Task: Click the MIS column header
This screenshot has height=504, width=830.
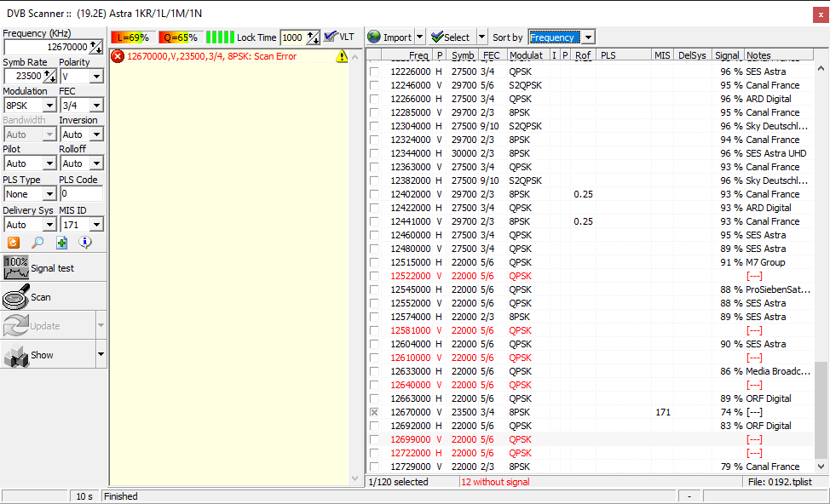Action: tap(661, 55)
